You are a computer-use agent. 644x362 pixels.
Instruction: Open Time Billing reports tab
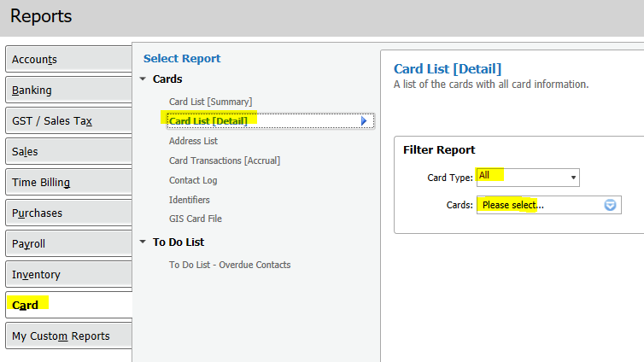(x=67, y=182)
